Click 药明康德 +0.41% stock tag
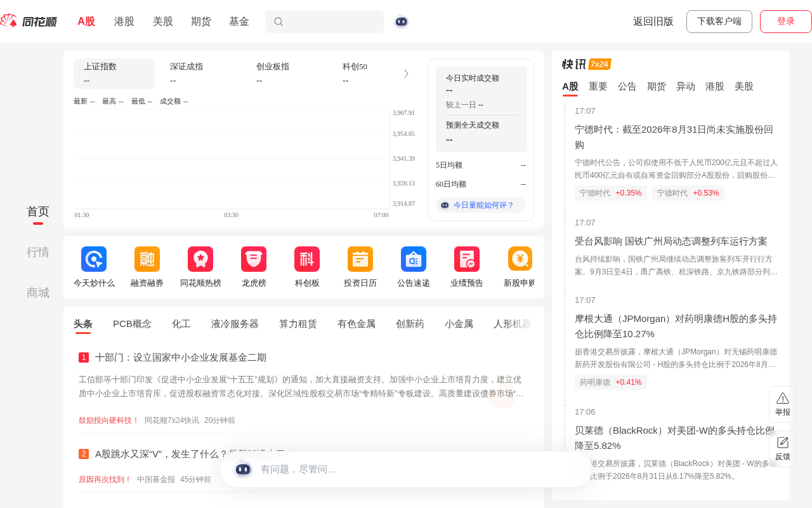The height and width of the screenshot is (508, 812). pyautogui.click(x=611, y=382)
